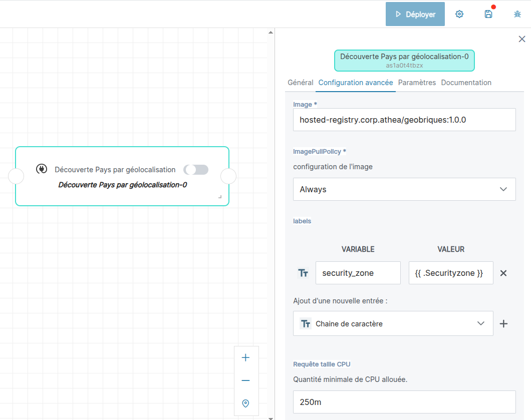Remove the security_zone label entry

click(503, 273)
